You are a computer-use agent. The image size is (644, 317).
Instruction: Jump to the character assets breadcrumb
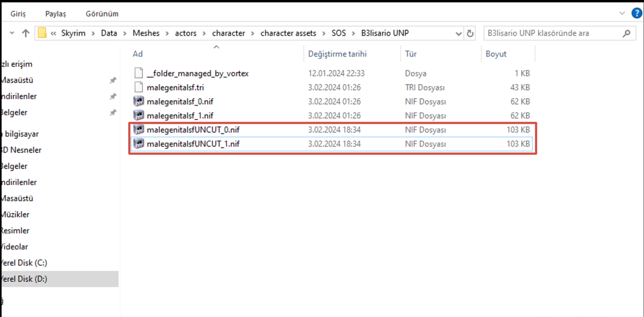(288, 33)
